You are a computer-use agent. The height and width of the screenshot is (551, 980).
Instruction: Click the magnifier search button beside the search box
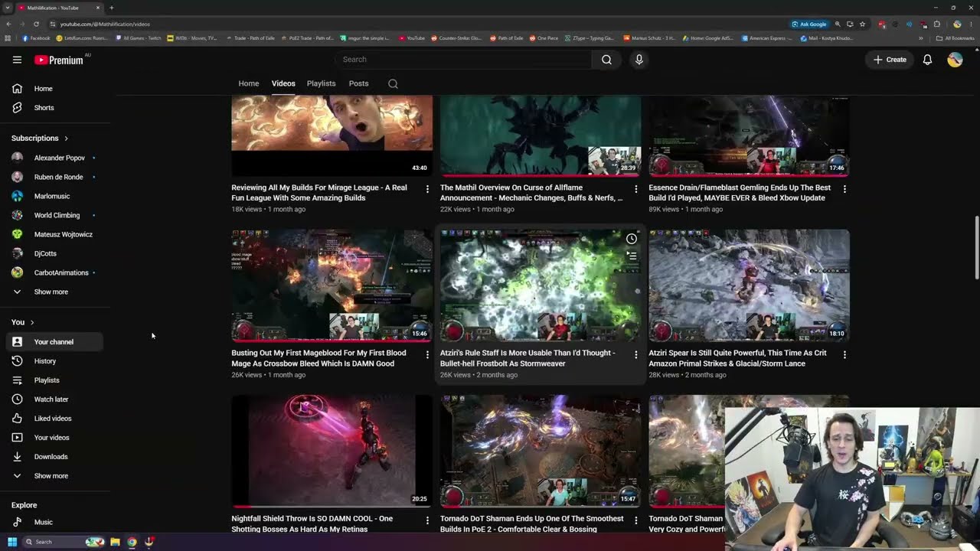(606, 60)
